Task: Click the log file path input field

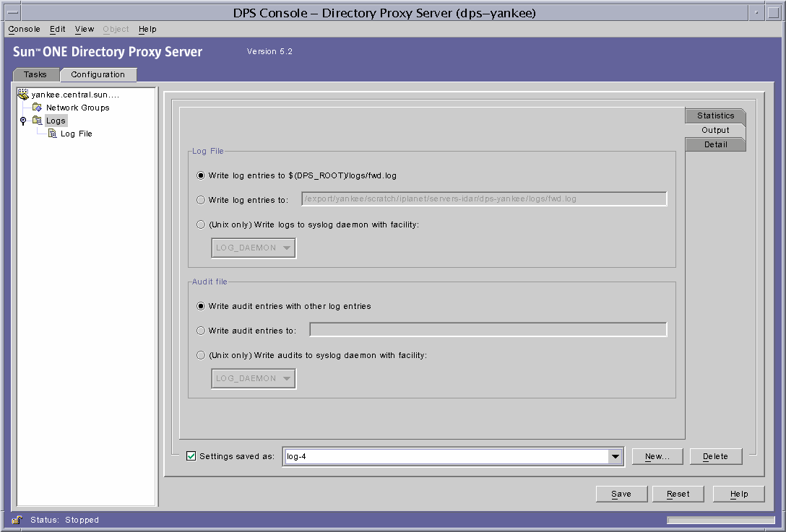Action: pos(484,199)
